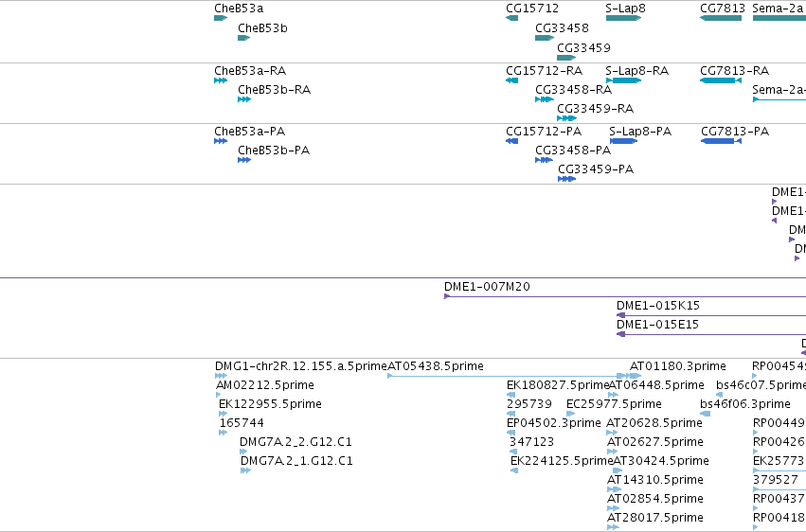Viewport: 806px width, 532px height.
Task: Click the DME1-015E15 label
Action: coord(657,325)
